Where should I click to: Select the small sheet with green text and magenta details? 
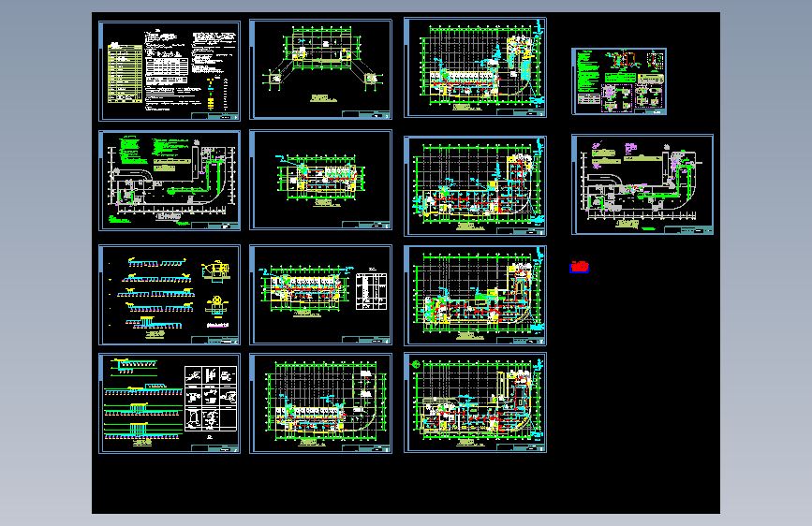[x=619, y=81]
